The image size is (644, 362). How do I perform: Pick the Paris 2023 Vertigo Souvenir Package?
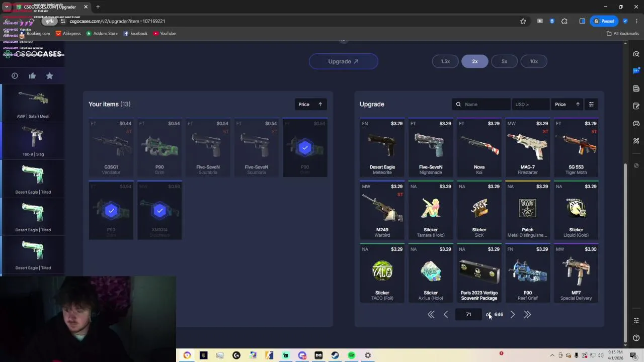[479, 273]
